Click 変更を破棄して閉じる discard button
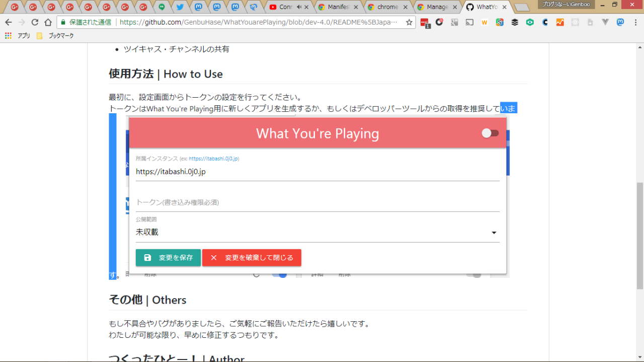This screenshot has width=644, height=362. (252, 258)
